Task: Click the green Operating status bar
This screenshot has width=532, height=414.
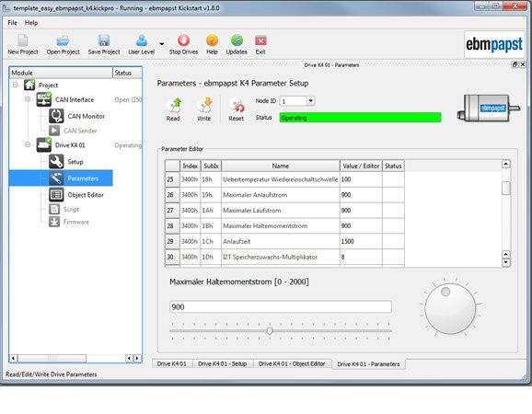Action: pyautogui.click(x=360, y=118)
